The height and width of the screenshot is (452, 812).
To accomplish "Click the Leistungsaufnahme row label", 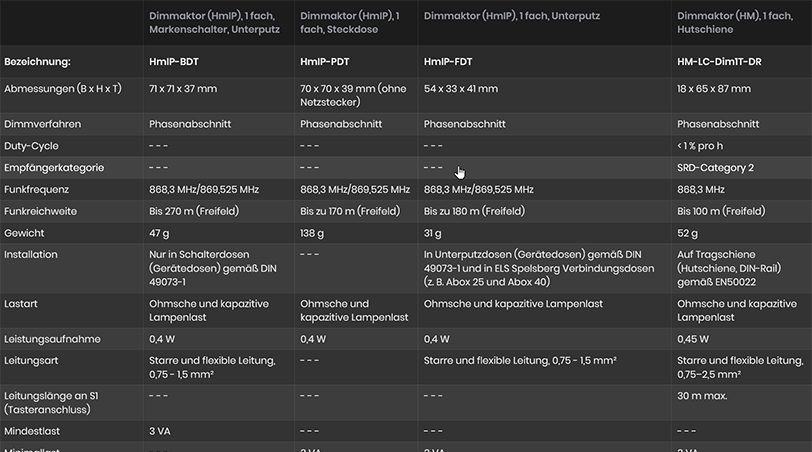I will coord(52,339).
